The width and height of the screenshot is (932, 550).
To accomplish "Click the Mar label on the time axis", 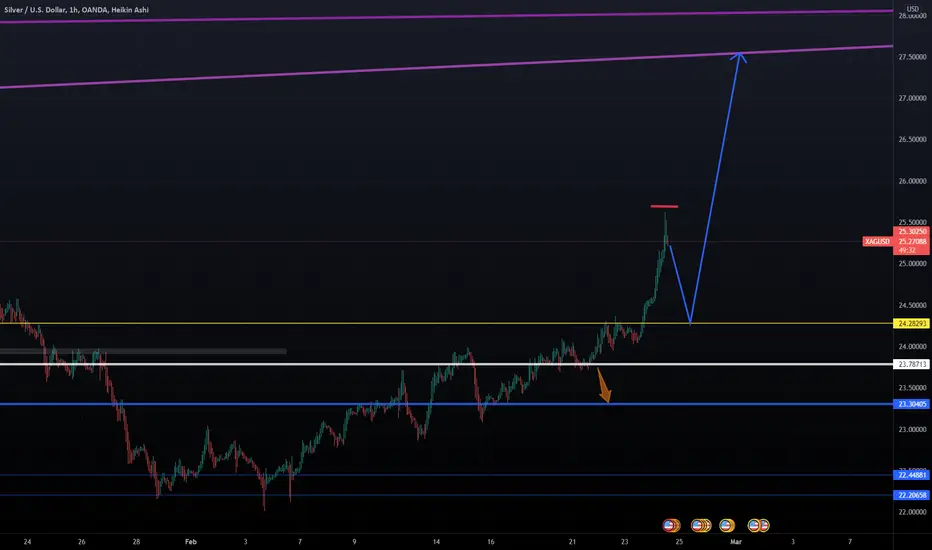I will coord(736,542).
